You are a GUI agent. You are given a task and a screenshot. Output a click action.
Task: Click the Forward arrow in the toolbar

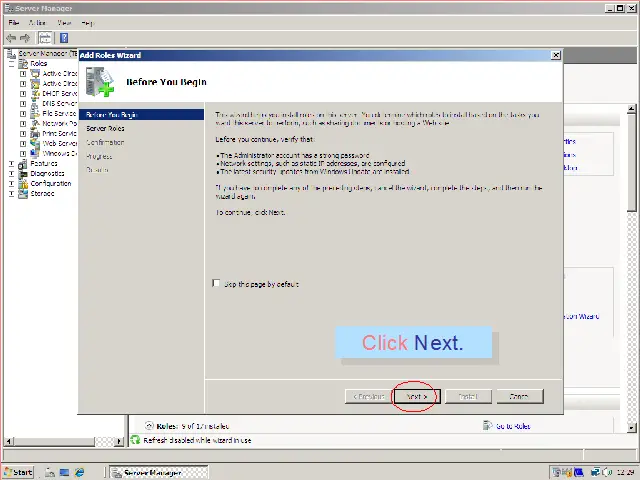click(x=25, y=38)
